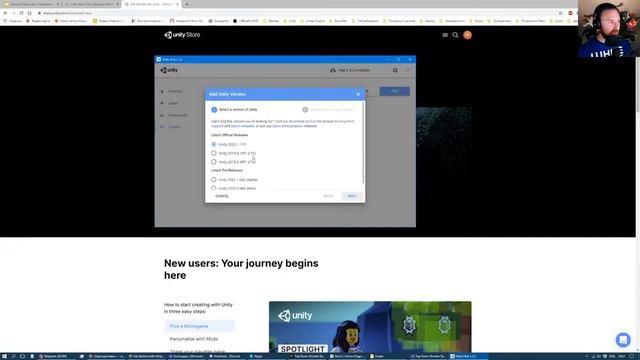640x360 pixels.
Task: Click the Select a version of Unity step
Action: pos(234,110)
